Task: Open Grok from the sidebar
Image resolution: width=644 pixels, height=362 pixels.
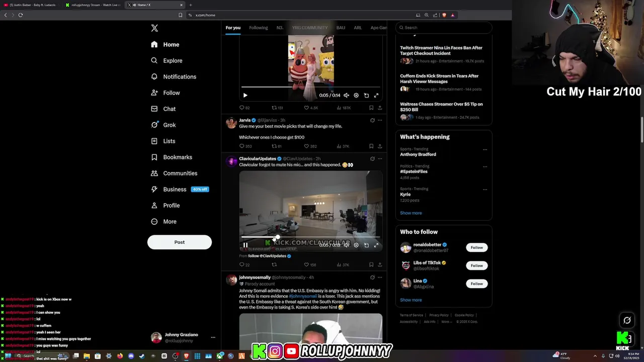Action: click(163, 125)
